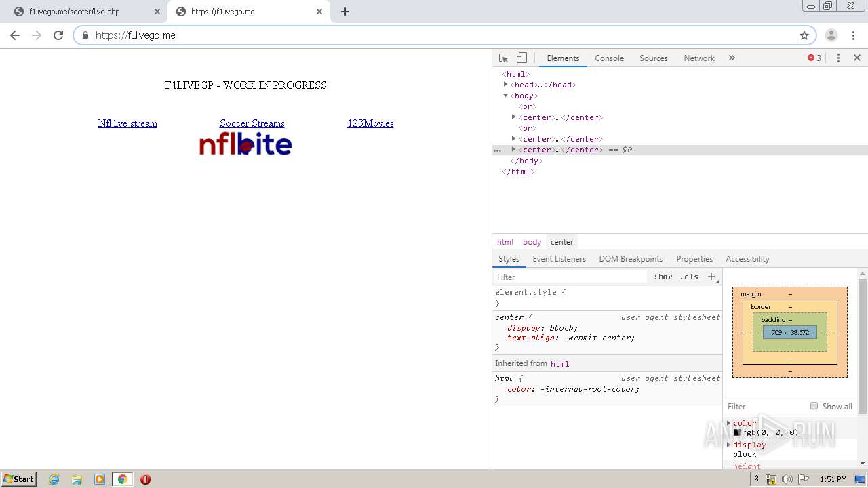868x488 pixels.
Task: Add a new style rule with plus icon
Action: point(711,277)
